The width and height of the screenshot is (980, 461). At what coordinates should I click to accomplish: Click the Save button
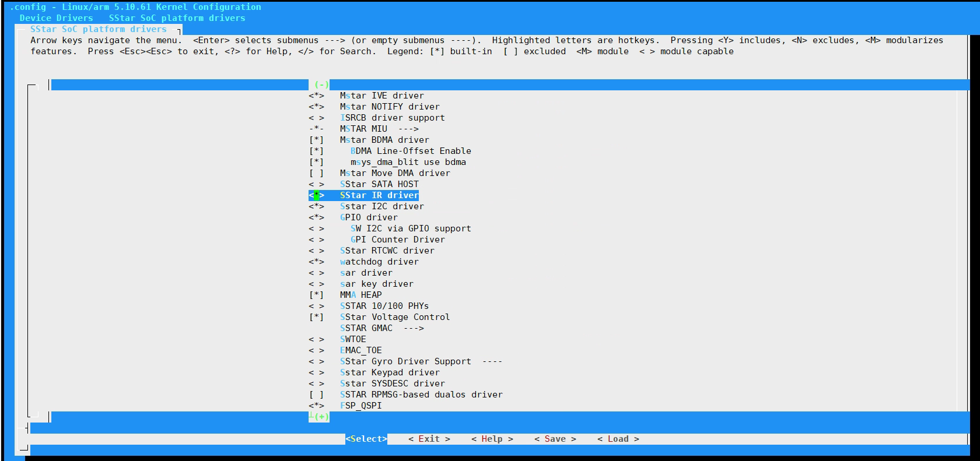555,439
